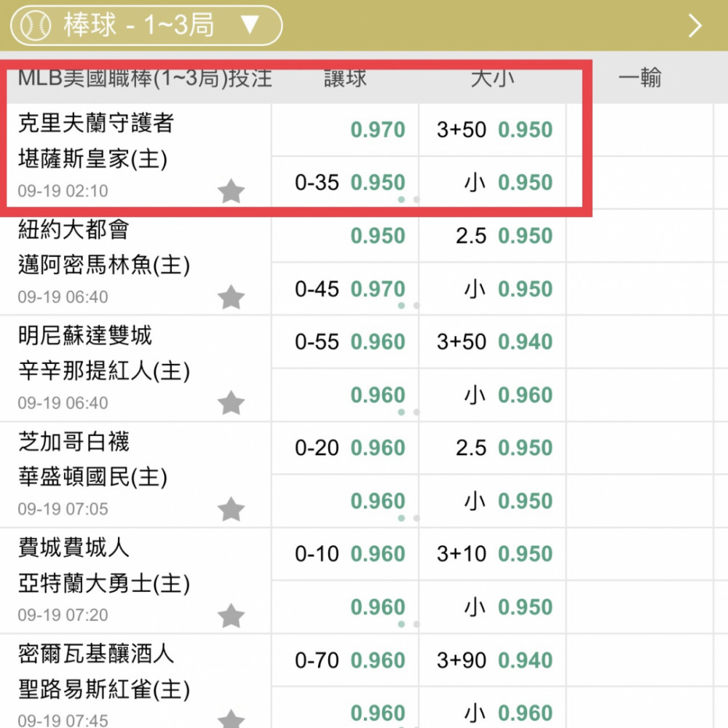
Task: Tap the right chevron arrow in the header
Action: [695, 25]
